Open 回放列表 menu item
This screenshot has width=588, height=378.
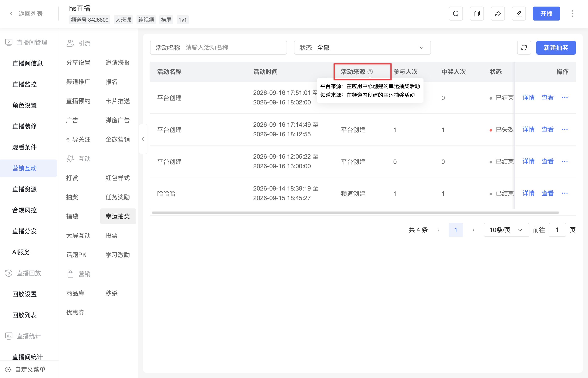(x=24, y=315)
